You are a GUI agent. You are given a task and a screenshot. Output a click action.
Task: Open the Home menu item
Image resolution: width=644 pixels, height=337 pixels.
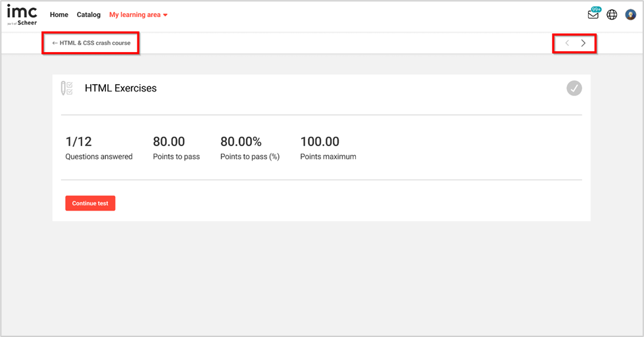click(59, 14)
